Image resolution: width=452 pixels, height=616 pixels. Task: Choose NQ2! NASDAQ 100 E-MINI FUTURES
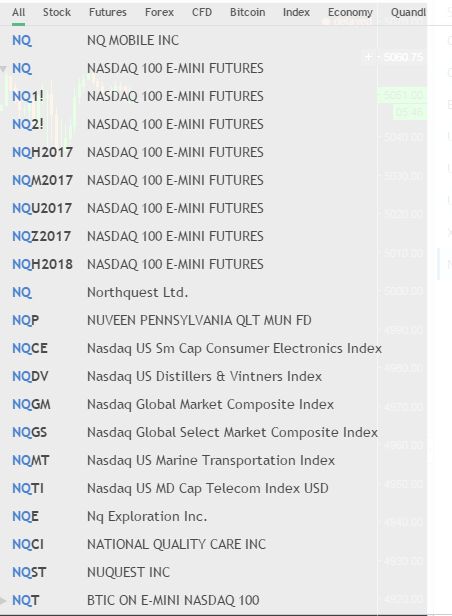pos(213,124)
